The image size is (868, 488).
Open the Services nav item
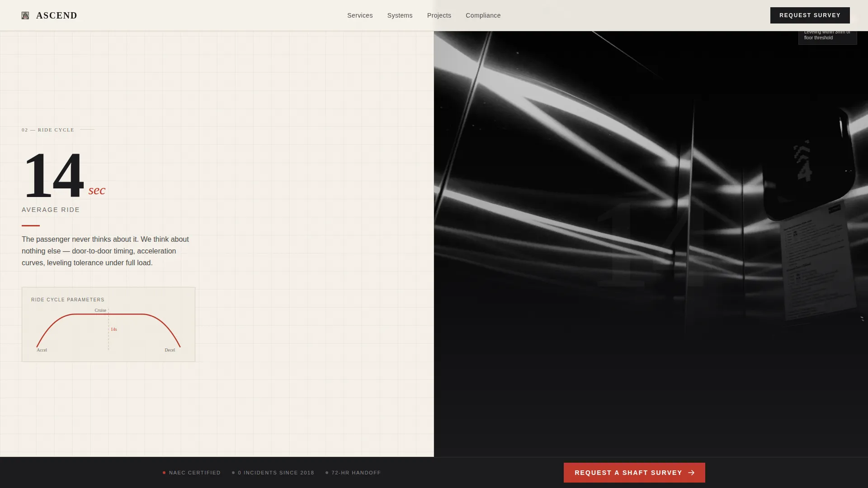[360, 15]
